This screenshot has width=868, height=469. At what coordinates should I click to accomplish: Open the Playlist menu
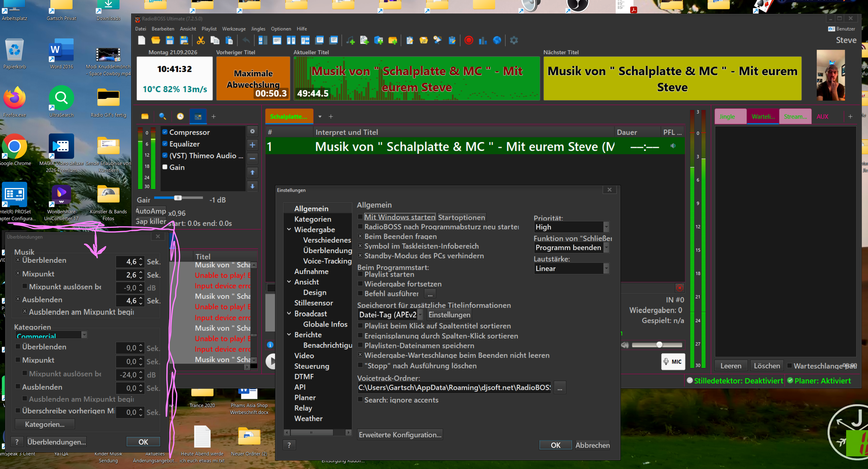click(x=209, y=29)
